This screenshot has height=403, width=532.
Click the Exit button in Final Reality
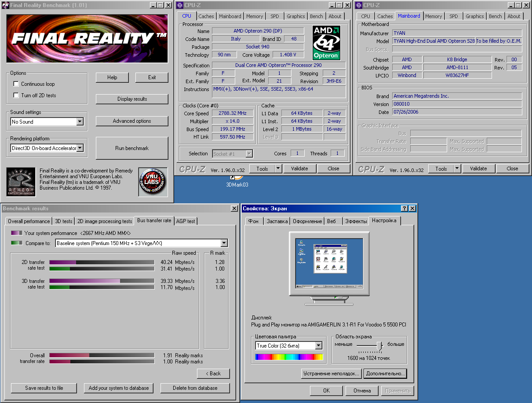tap(152, 77)
